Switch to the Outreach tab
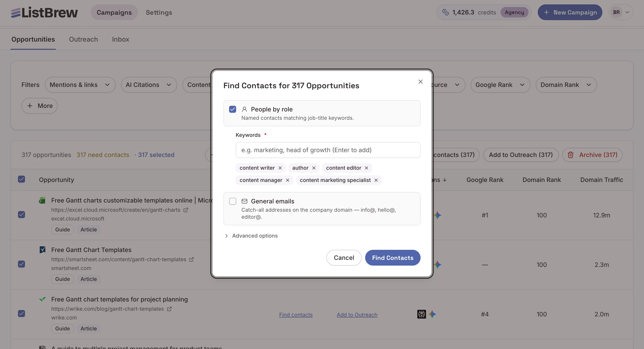This screenshot has width=644, height=349. (x=83, y=39)
